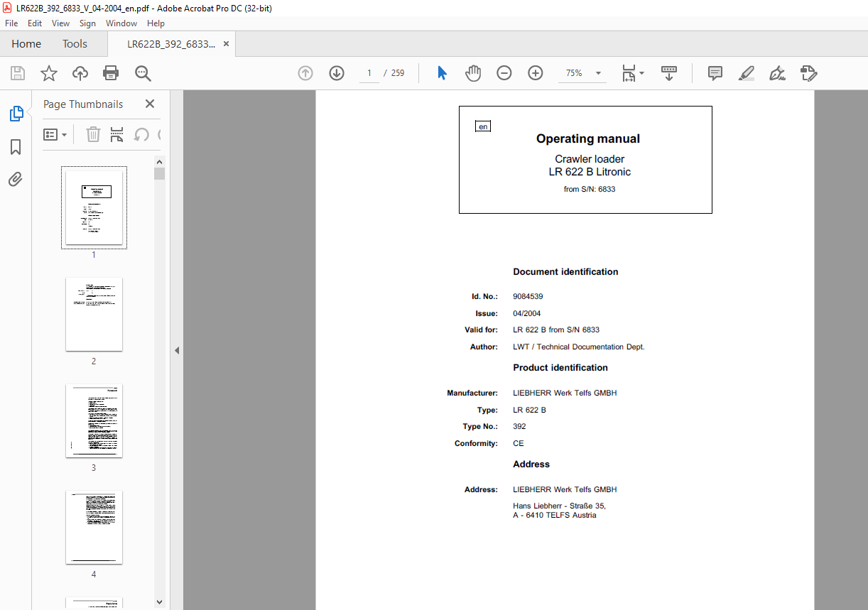Delete selected page trash icon
This screenshot has height=610, width=868.
click(93, 134)
